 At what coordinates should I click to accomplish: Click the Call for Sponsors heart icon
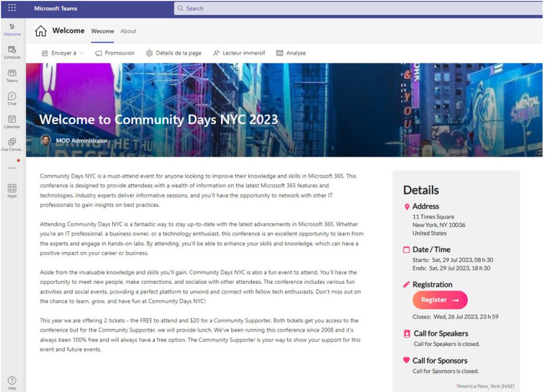point(406,360)
